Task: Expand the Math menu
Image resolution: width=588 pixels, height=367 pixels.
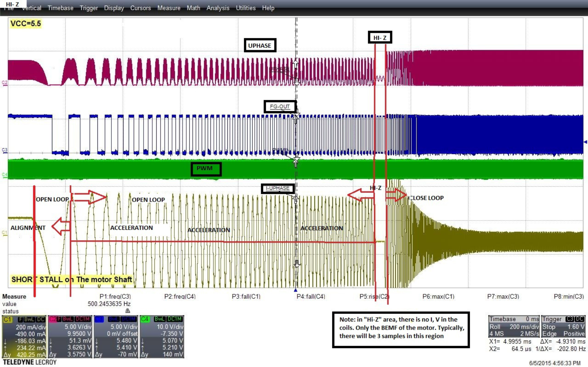Action: click(193, 8)
